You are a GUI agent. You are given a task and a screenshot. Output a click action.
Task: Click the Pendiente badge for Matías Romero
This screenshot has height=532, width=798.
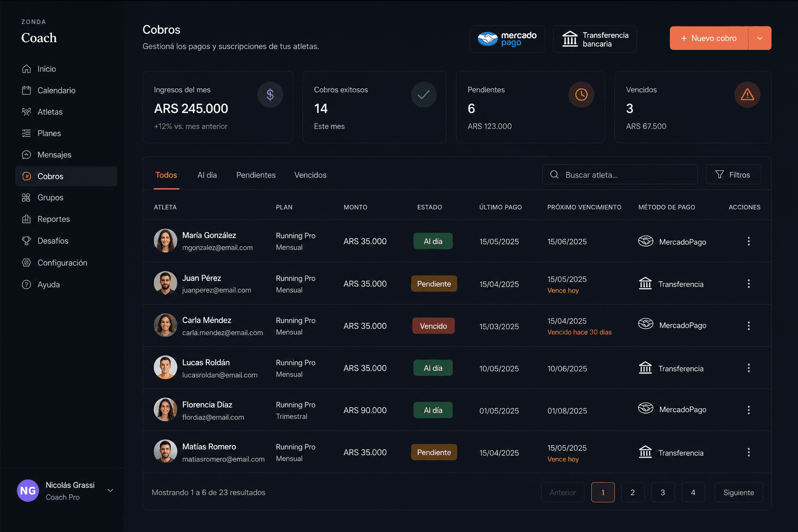point(434,452)
